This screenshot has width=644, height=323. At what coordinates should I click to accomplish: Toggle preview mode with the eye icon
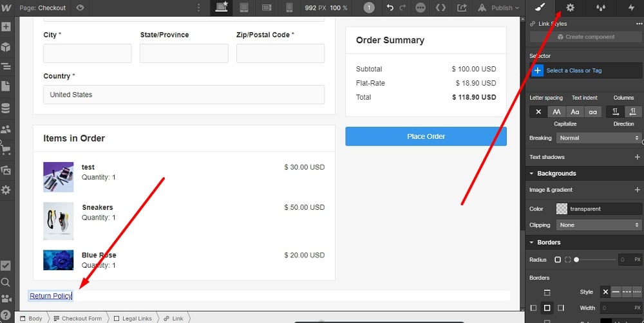tap(80, 7)
